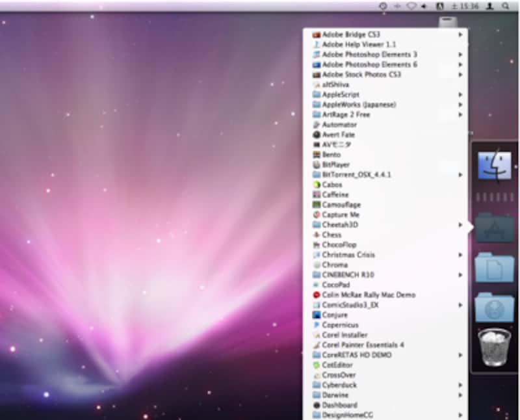Open the Trash in the Dock
This screenshot has width=520, height=420.
494,347
